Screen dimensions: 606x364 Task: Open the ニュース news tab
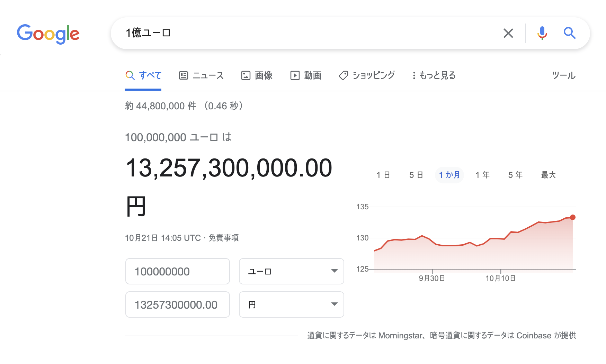(201, 75)
